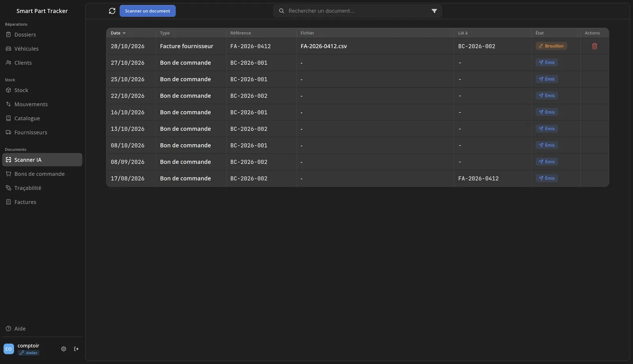Click BC-2026-001 reference in 16/10/2026 row

click(249, 112)
